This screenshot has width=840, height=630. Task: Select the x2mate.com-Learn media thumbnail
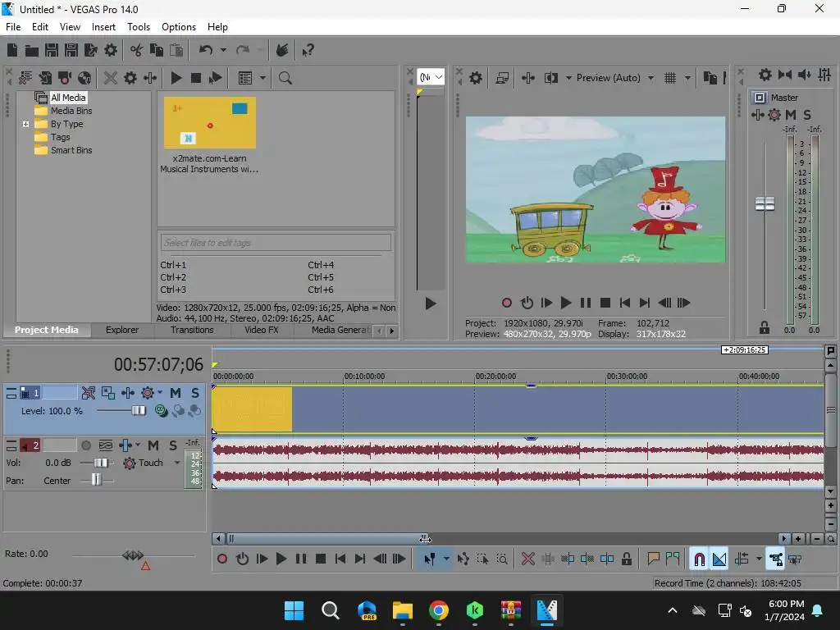coord(209,123)
